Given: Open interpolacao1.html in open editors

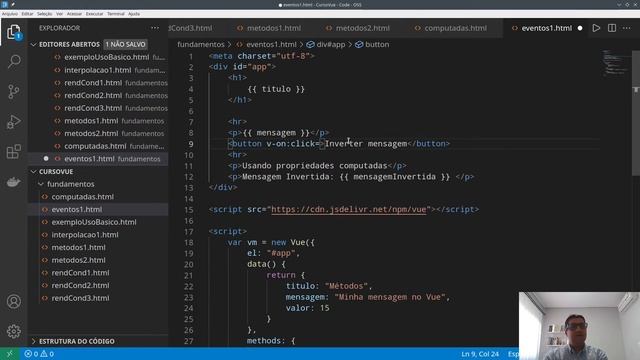Looking at the screenshot, I should (x=99, y=70).
